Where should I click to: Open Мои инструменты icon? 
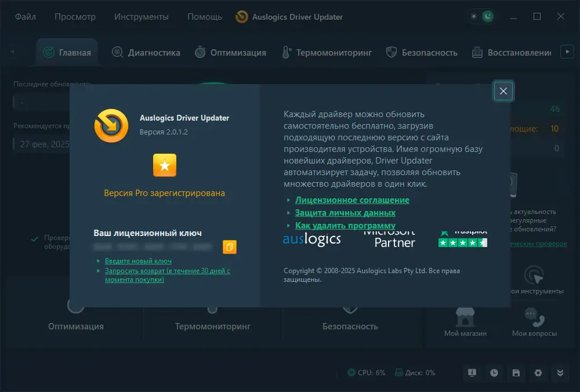tap(535, 280)
